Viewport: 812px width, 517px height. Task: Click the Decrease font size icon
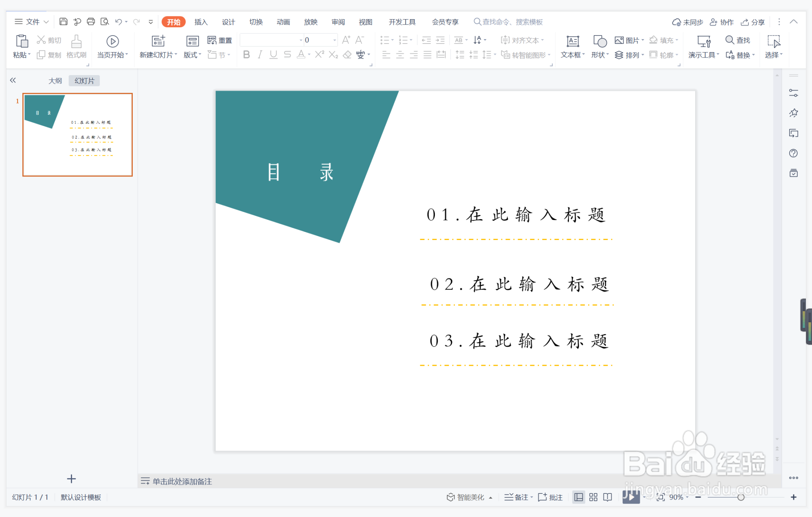pos(359,40)
